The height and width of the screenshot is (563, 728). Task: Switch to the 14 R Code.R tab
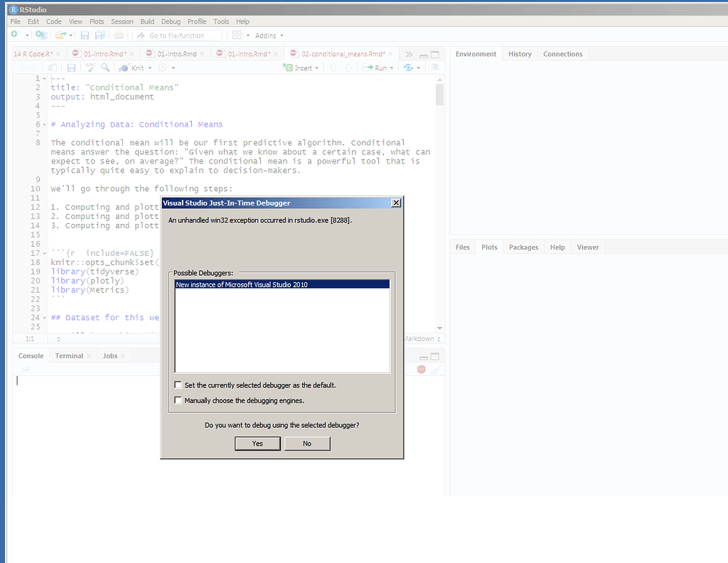click(x=33, y=54)
